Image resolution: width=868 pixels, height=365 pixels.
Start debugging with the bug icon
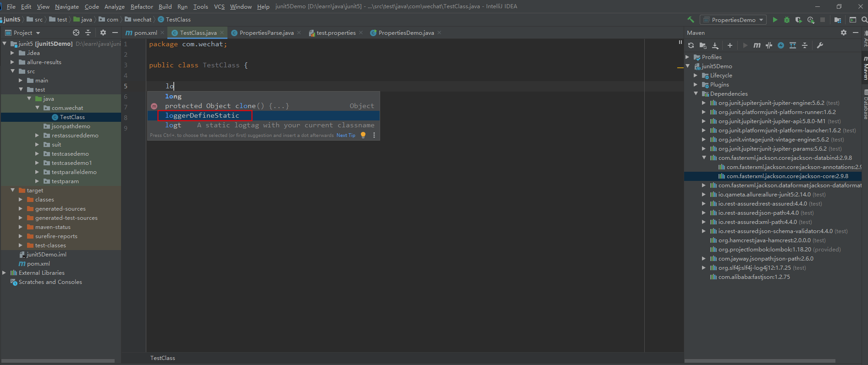click(x=787, y=20)
